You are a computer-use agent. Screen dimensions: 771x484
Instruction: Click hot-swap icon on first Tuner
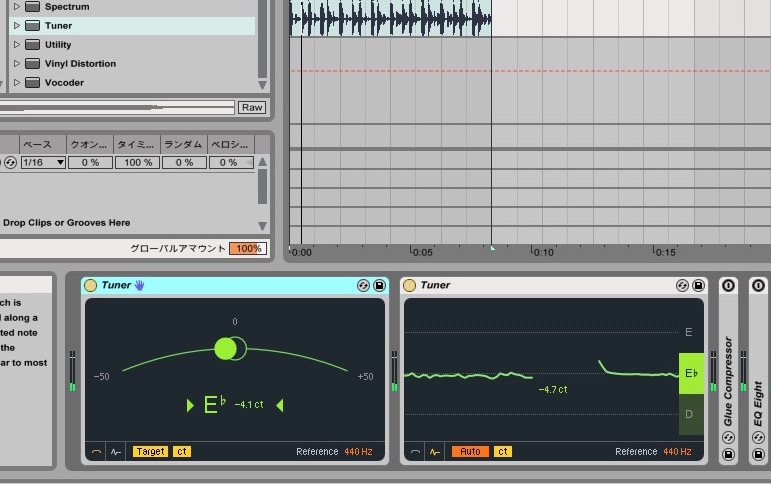[x=363, y=285]
